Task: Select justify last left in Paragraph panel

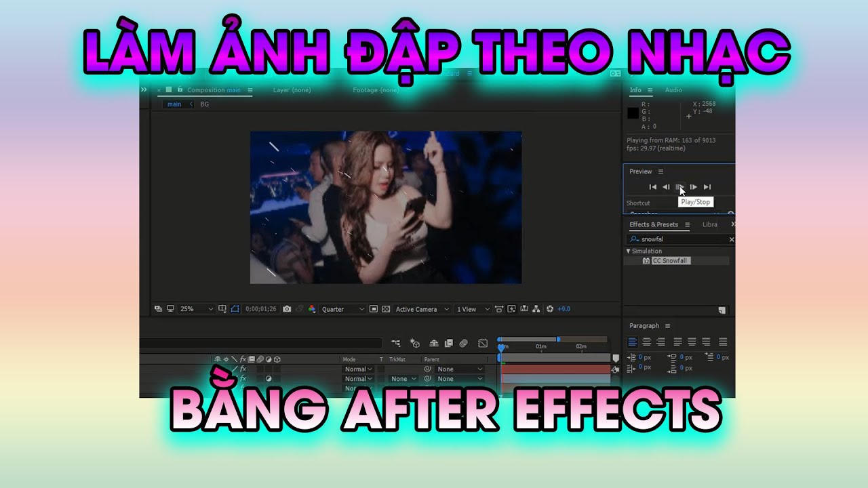Action: [678, 342]
